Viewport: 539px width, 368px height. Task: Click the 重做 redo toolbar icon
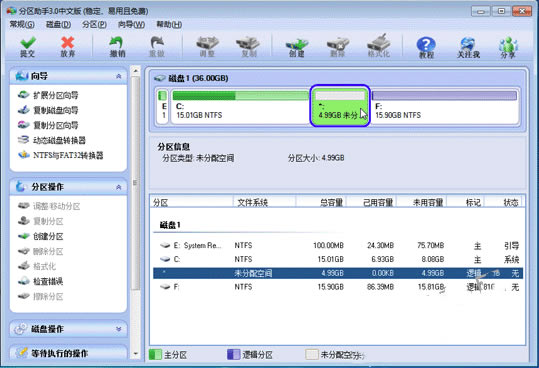coord(157,46)
